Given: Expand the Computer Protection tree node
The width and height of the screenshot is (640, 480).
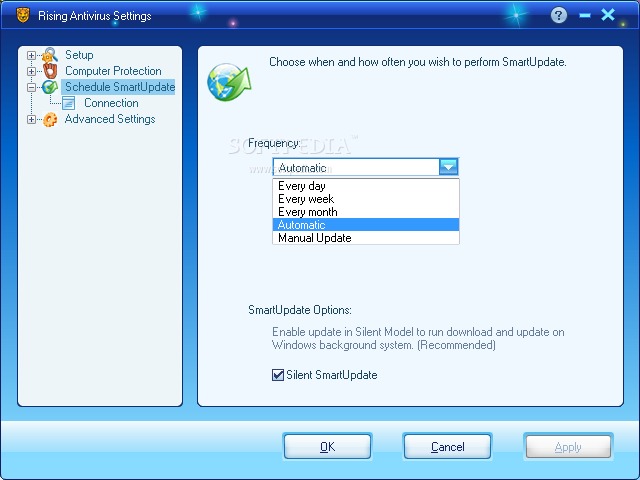Looking at the screenshot, I should click(31, 71).
